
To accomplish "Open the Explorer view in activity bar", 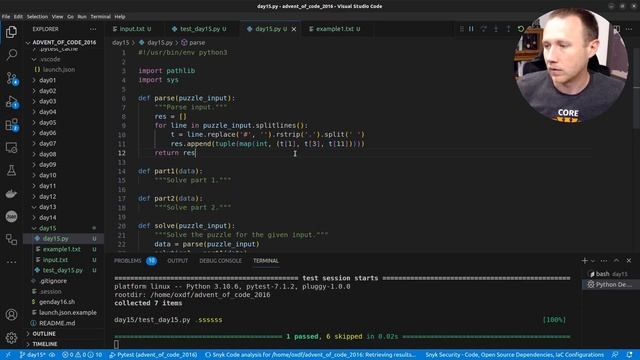I will click(11, 31).
